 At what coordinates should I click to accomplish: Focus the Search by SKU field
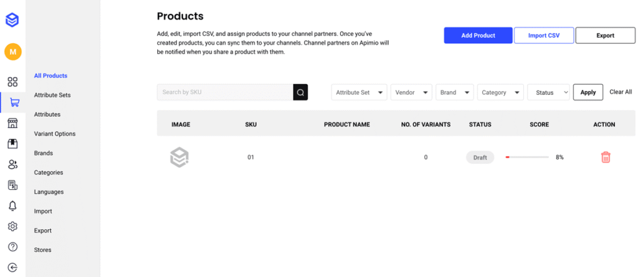(225, 92)
